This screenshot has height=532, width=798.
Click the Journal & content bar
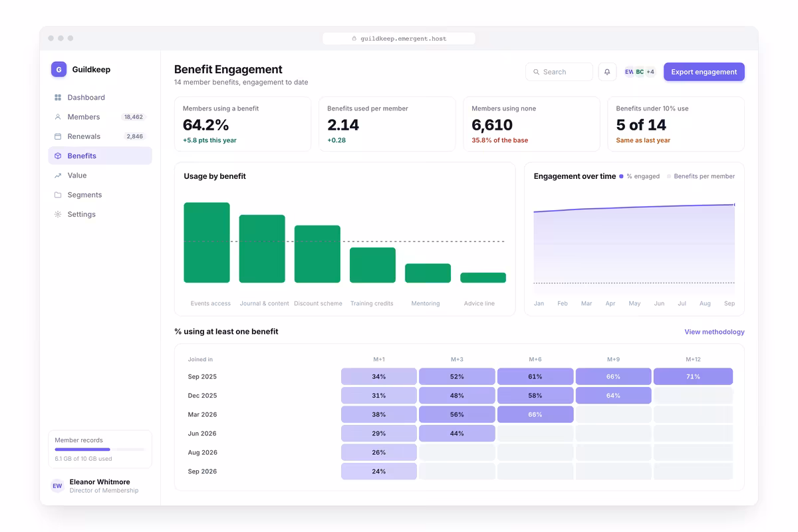[x=262, y=249]
